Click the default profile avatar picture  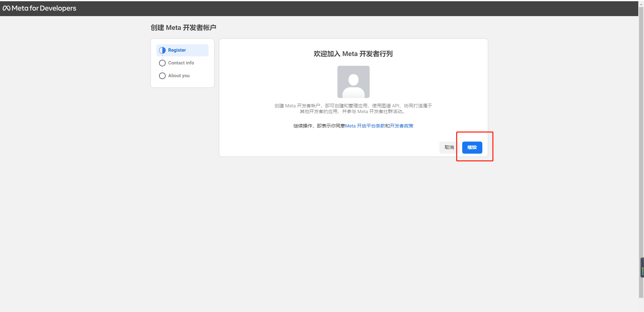354,82
